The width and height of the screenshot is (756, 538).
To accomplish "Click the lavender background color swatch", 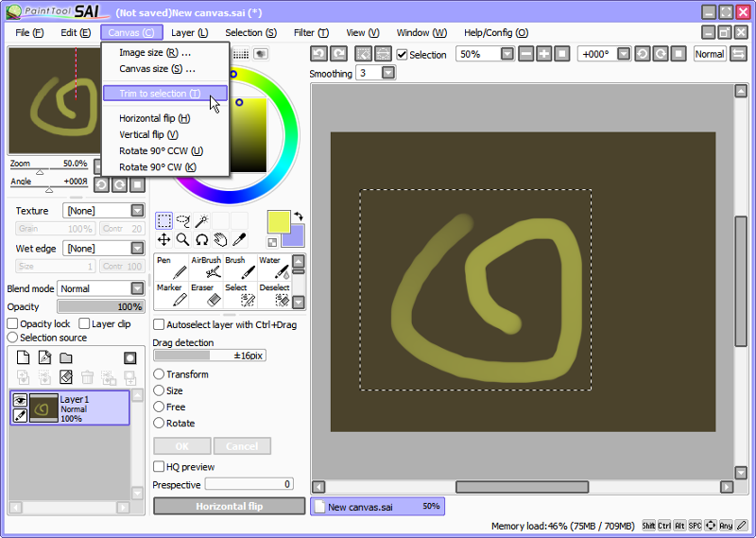I will pyautogui.click(x=297, y=237).
